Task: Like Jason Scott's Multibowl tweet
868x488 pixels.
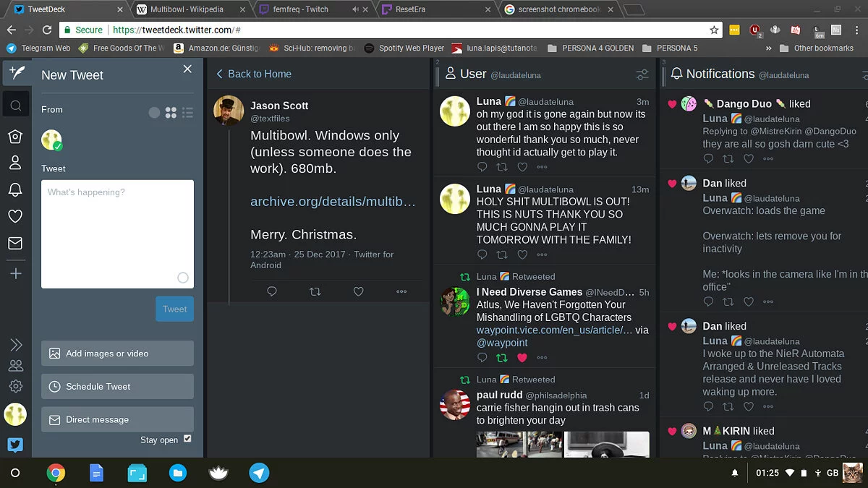Action: point(358,291)
